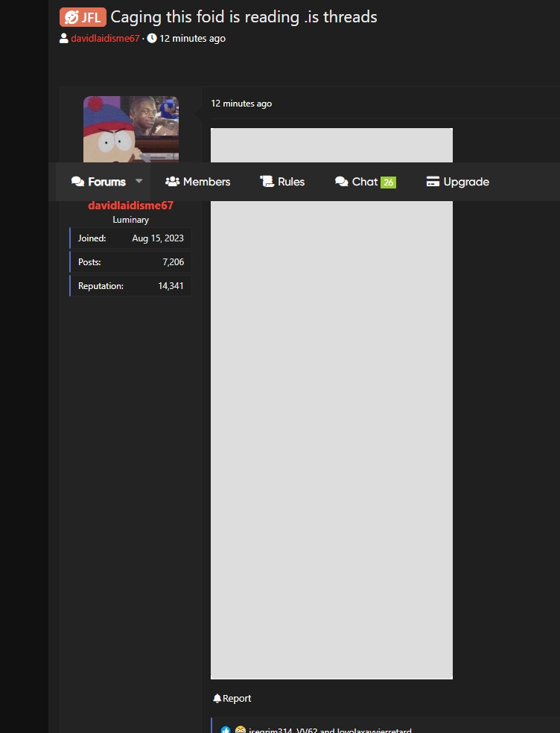Image resolution: width=560 pixels, height=733 pixels.
Task: Click the Upgrade credit card icon
Action: [x=433, y=181]
